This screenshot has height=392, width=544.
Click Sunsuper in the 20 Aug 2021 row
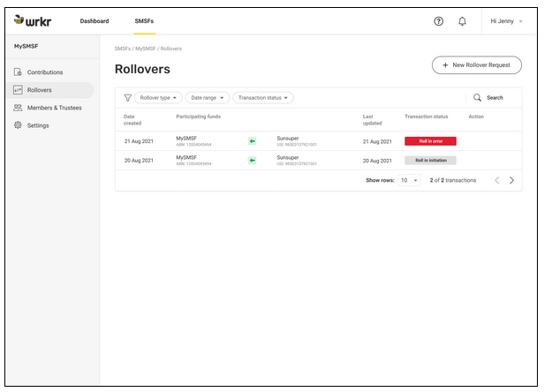click(288, 157)
